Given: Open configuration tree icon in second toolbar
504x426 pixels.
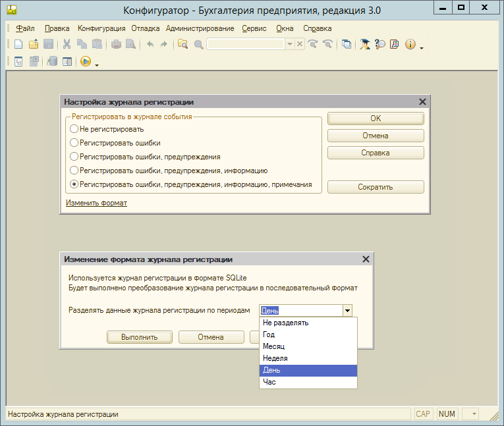Looking at the screenshot, I should (18, 61).
